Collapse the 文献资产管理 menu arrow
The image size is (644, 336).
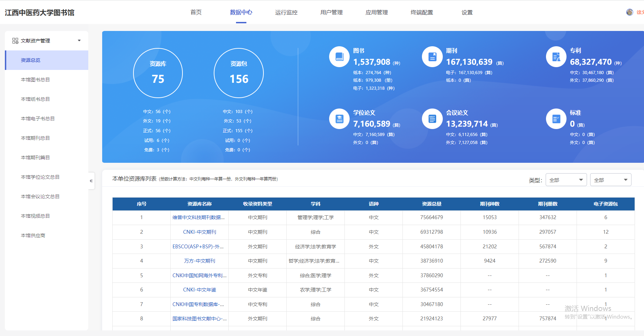point(79,41)
